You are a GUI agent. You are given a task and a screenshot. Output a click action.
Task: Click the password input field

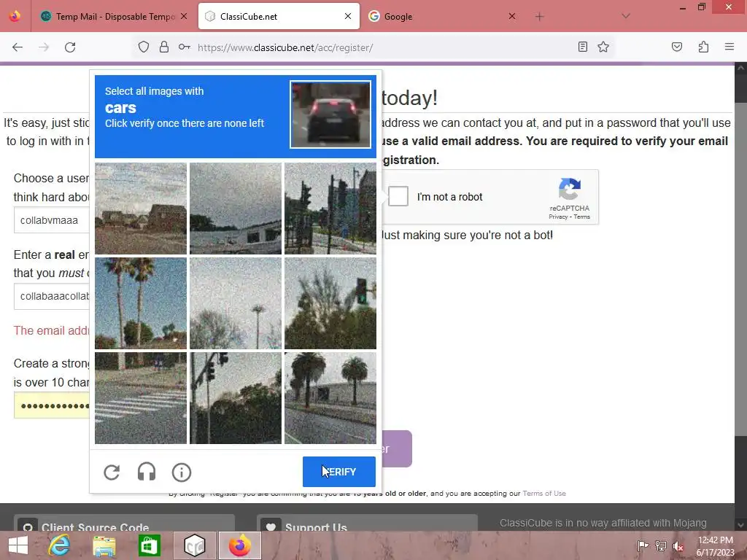click(x=52, y=405)
